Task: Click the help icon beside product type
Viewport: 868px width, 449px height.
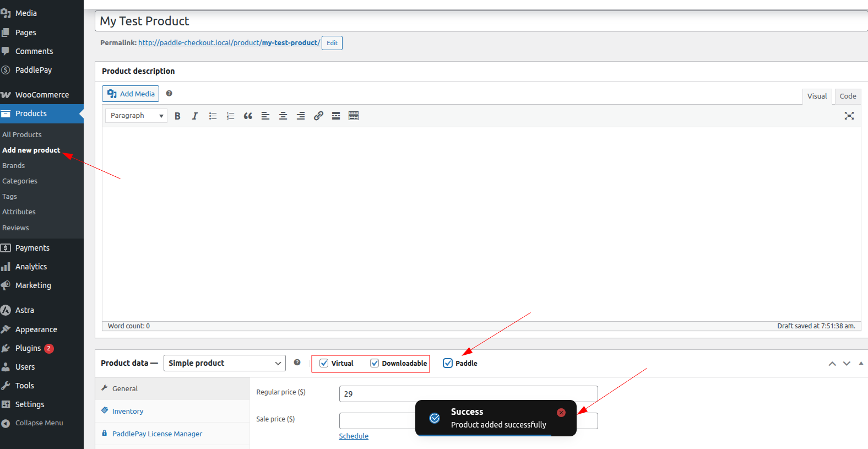Action: (297, 363)
